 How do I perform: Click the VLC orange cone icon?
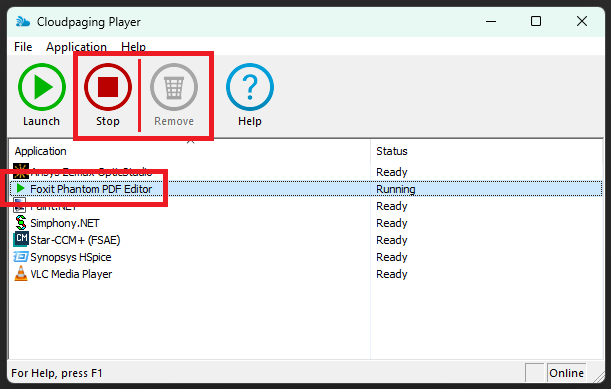21,274
